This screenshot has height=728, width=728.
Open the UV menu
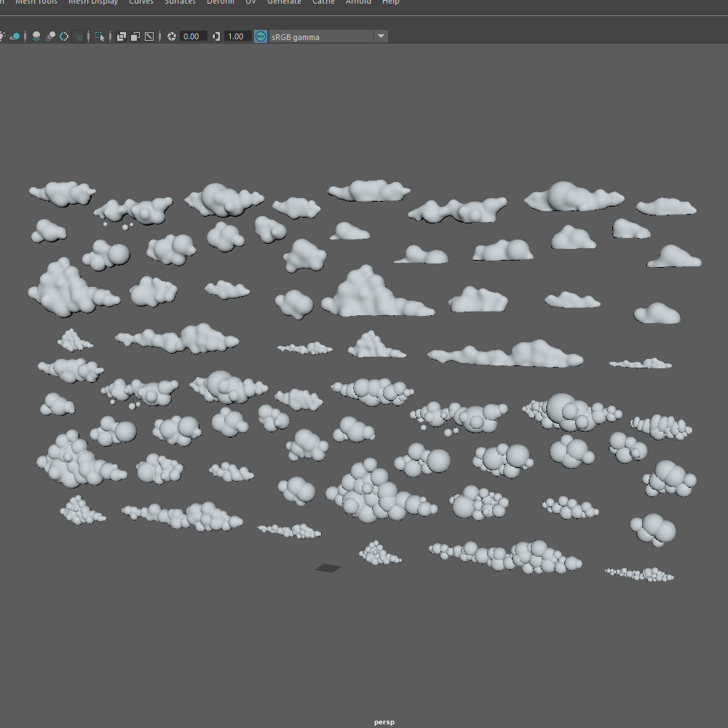pyautogui.click(x=250, y=2)
